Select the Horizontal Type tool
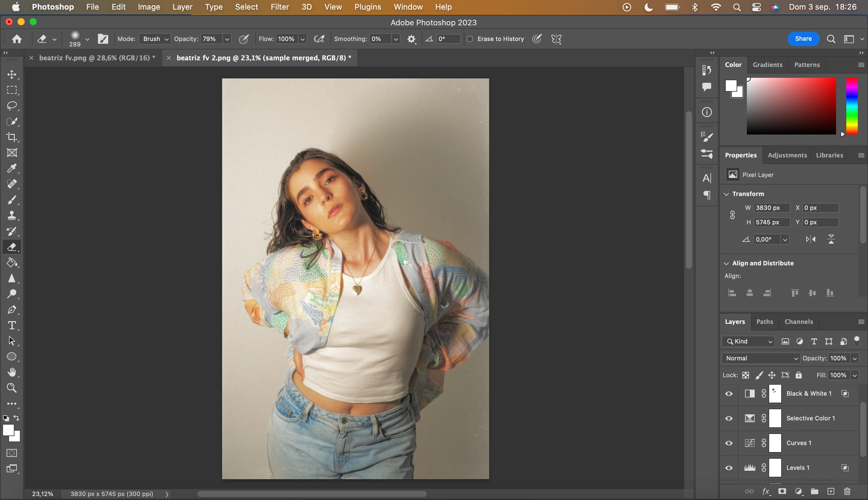This screenshot has height=500, width=868. point(12,325)
